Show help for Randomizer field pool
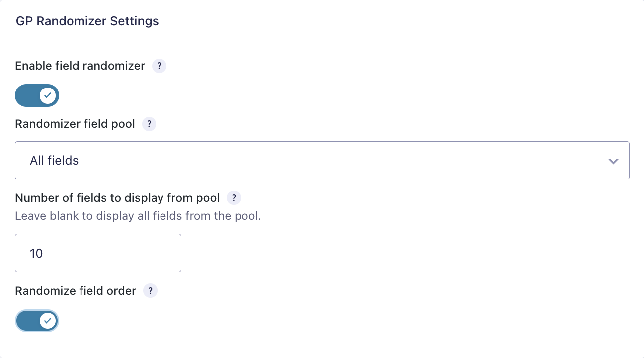644x358 pixels. tap(149, 124)
